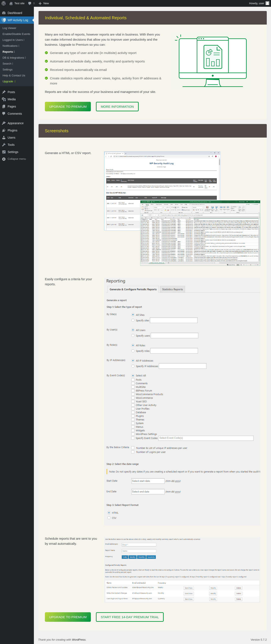Click the More Information button

[117, 106]
